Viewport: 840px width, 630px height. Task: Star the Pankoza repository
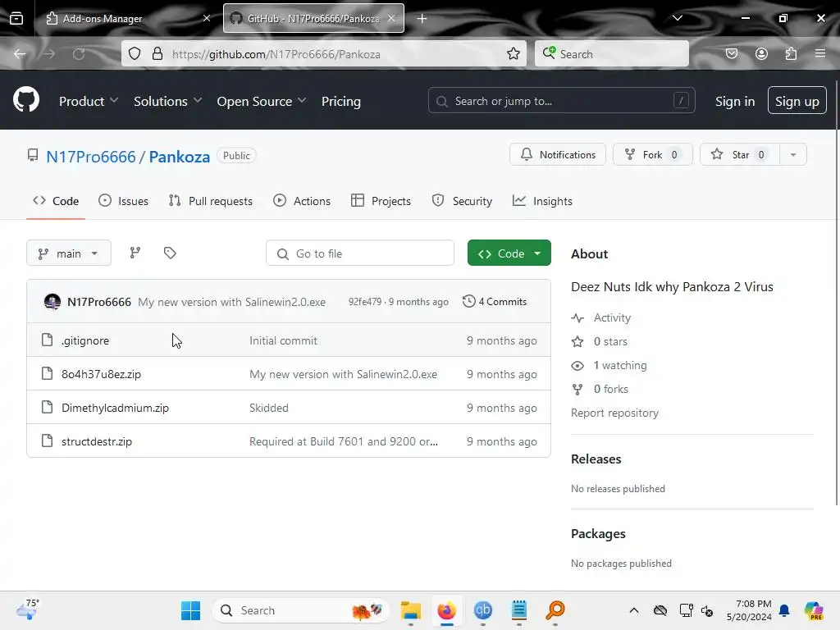point(739,155)
